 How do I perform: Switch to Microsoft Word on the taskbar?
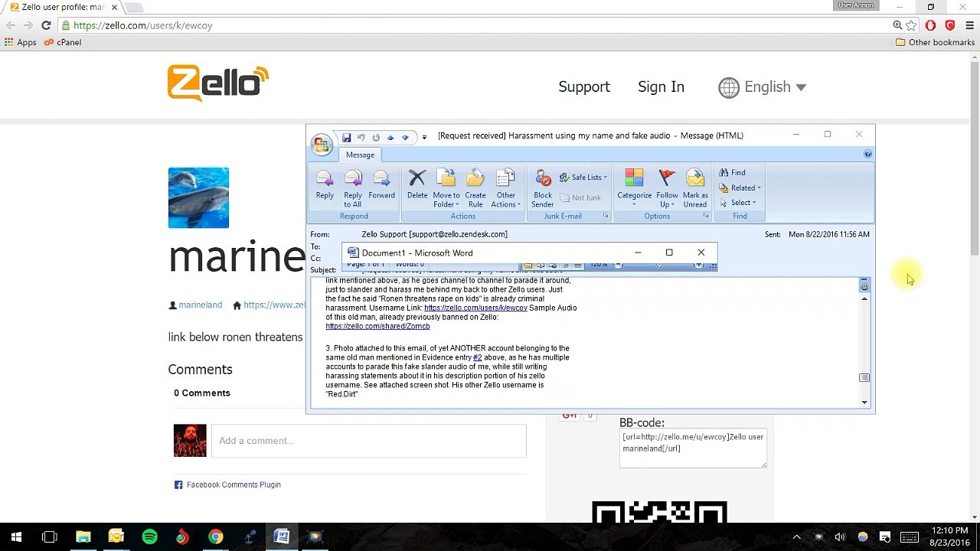[x=281, y=536]
